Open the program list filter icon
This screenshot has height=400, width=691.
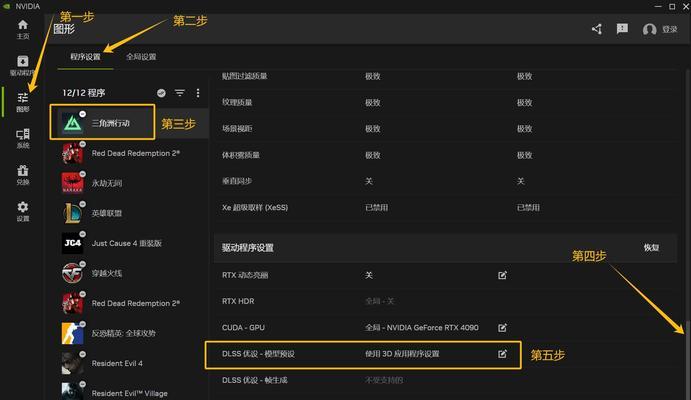click(x=179, y=93)
